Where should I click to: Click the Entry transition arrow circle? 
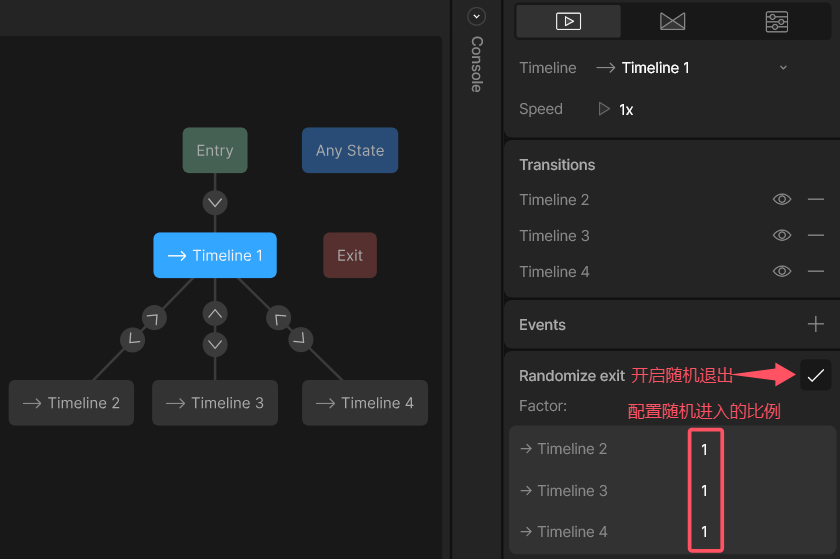(215, 203)
